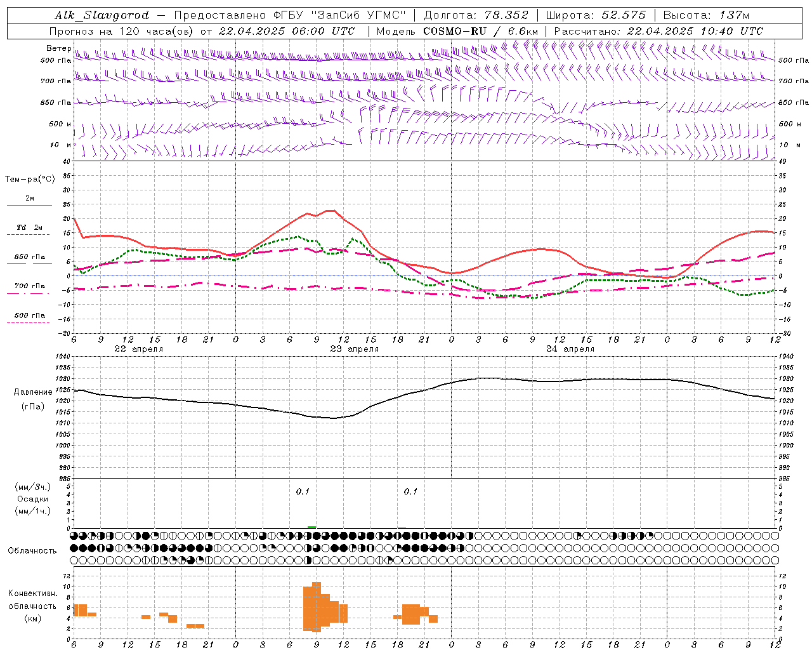The width and height of the screenshot is (812, 650).
Task: Click the '(мм/3ч.)' precipitation unit label
Action: tap(33, 487)
